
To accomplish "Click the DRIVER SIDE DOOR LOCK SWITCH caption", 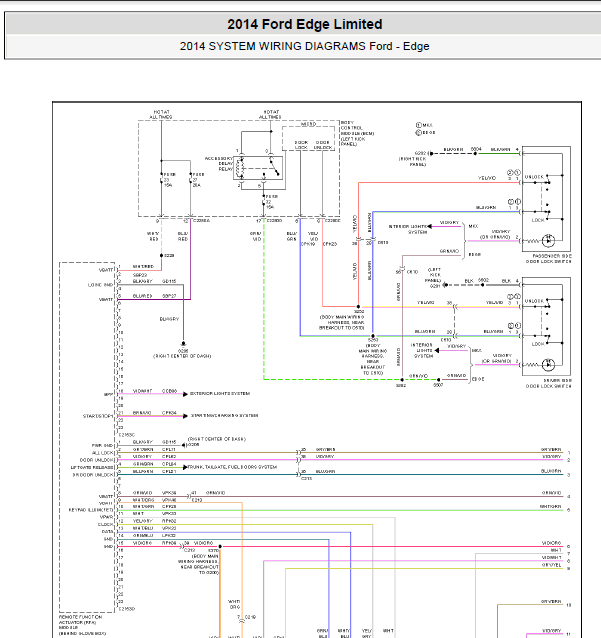I will pyautogui.click(x=549, y=383).
